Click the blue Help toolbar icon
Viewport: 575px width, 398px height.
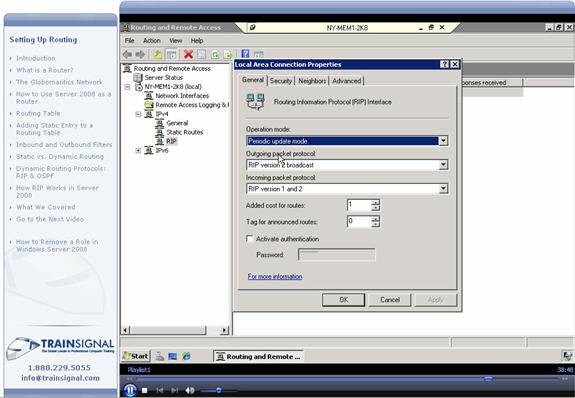point(245,54)
